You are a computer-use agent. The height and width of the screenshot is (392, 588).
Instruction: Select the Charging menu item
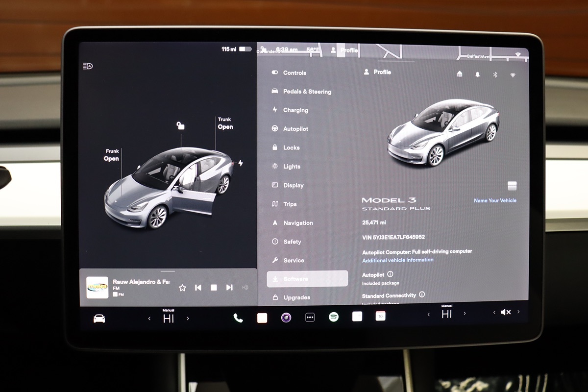(x=295, y=110)
